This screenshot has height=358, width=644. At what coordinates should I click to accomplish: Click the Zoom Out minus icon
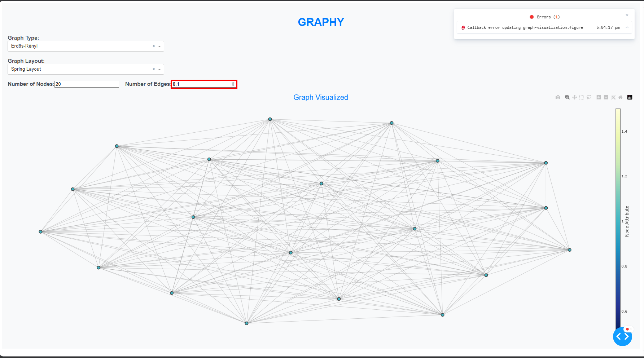(x=606, y=97)
